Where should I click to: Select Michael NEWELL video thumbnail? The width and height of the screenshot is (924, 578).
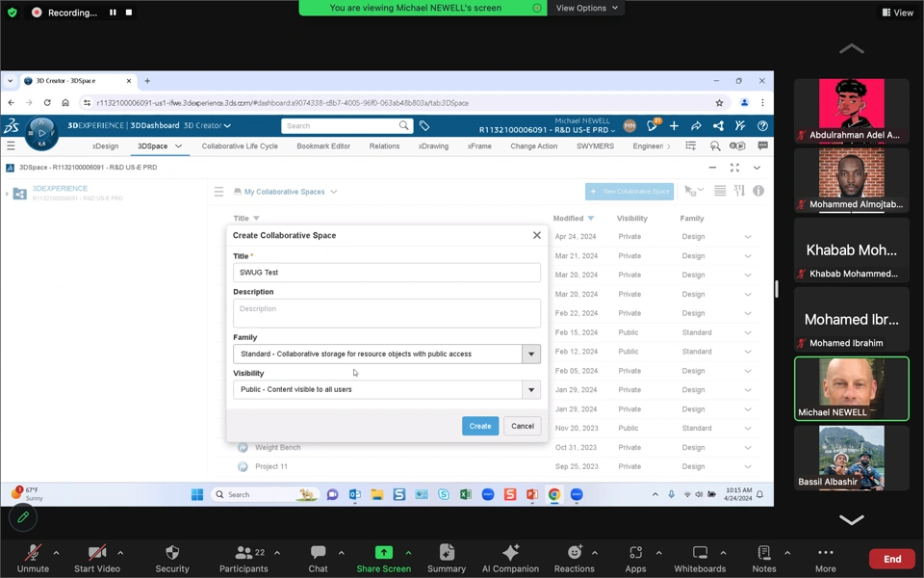point(851,388)
